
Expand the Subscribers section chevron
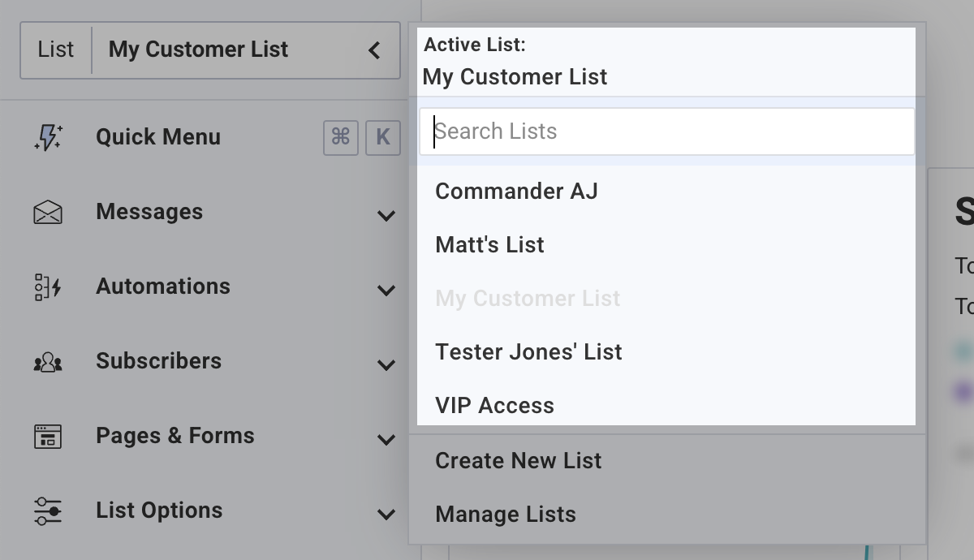(386, 364)
